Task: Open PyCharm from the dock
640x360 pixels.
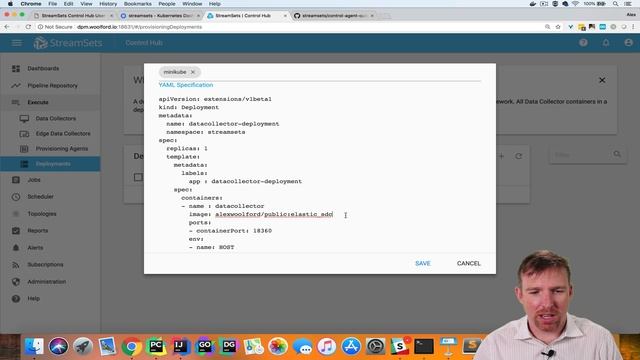Action: click(156, 346)
